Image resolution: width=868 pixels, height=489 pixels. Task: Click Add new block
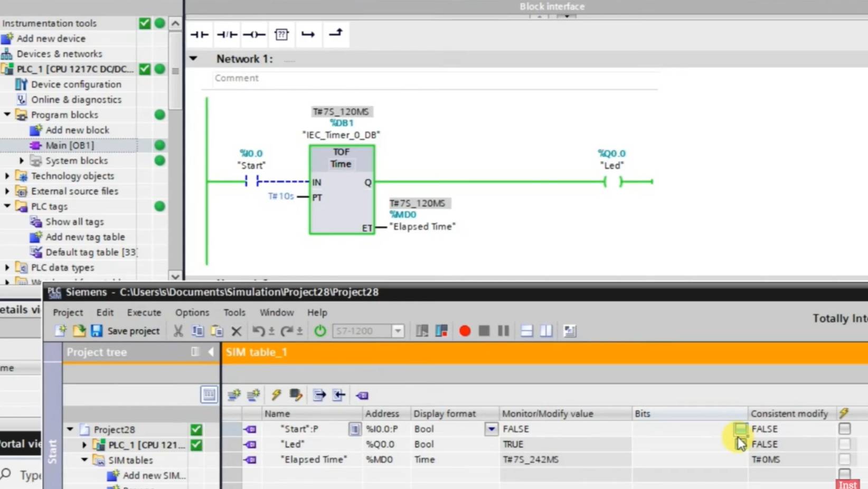[x=77, y=130]
